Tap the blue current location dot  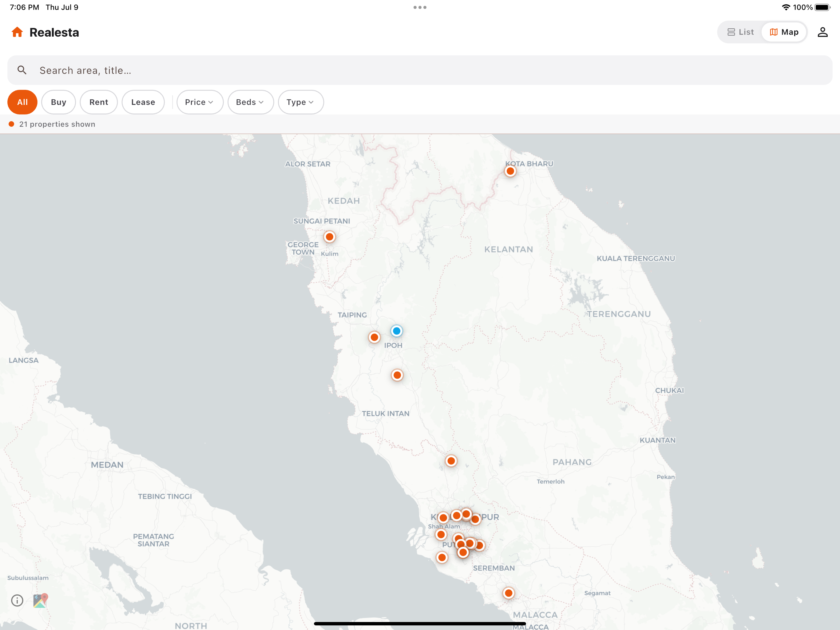point(396,331)
